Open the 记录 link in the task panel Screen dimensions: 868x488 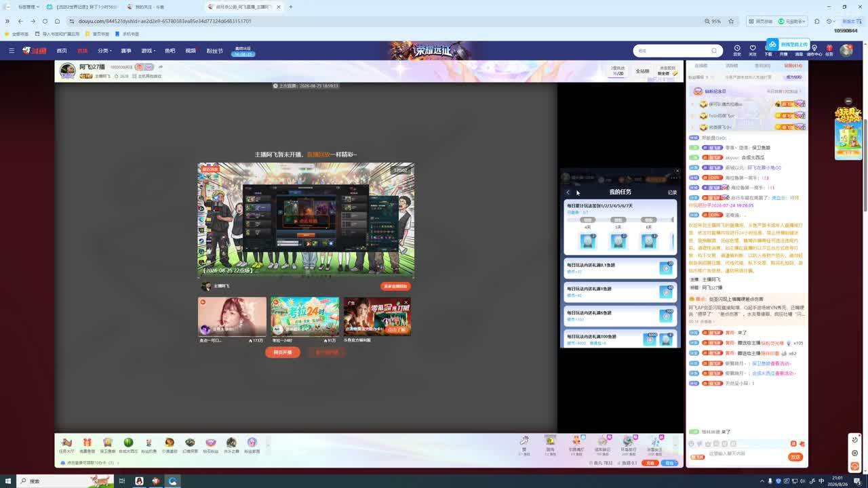(x=672, y=192)
